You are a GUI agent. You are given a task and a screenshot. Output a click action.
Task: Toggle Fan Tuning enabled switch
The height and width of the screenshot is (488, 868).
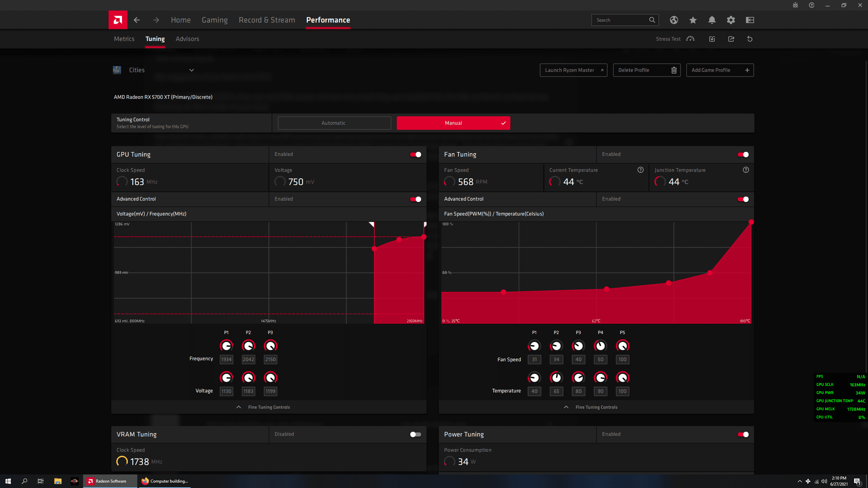(743, 154)
